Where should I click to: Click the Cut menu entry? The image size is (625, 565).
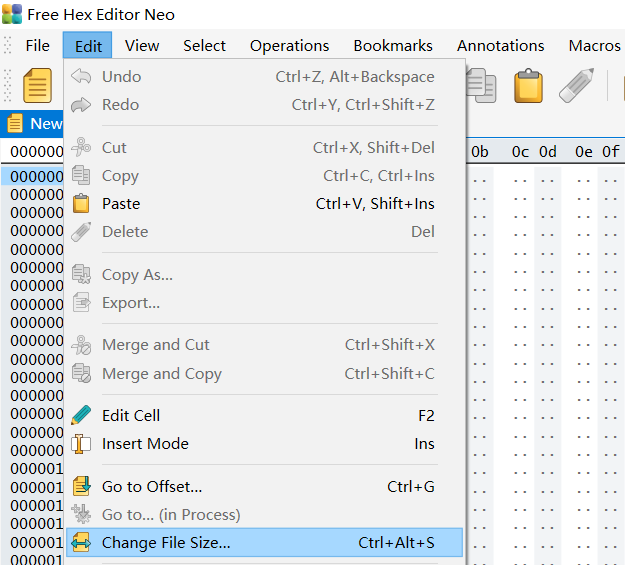tap(265, 147)
